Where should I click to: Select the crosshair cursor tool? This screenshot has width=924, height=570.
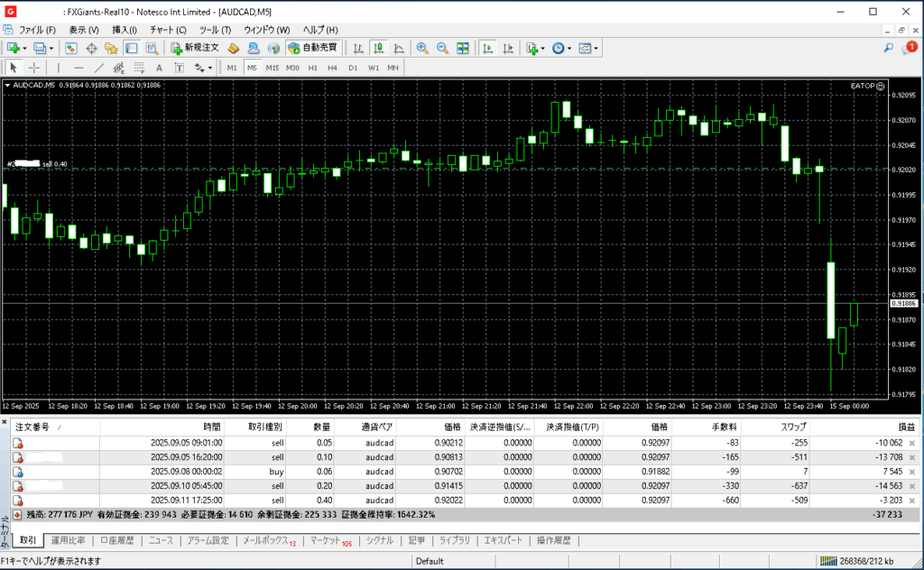pos(34,68)
